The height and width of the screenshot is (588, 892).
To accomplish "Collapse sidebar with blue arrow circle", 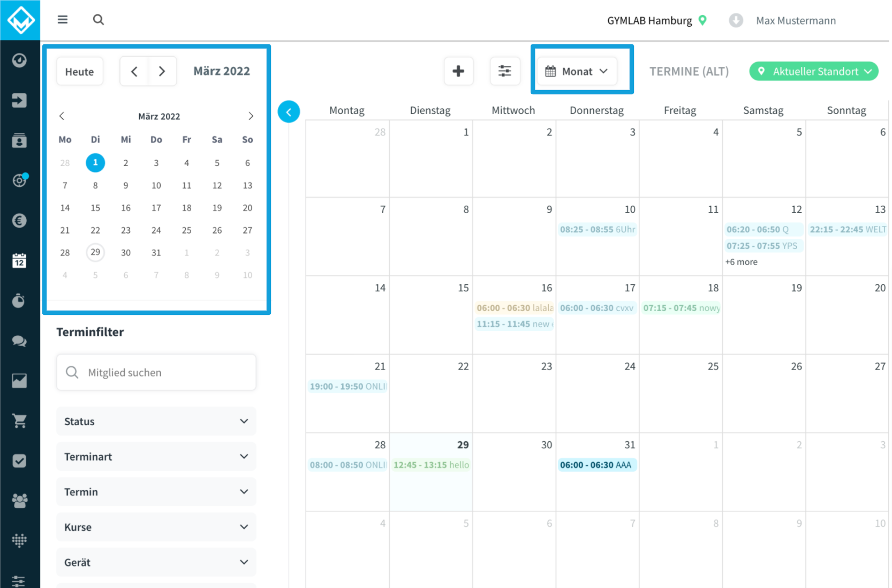I will (x=289, y=112).
